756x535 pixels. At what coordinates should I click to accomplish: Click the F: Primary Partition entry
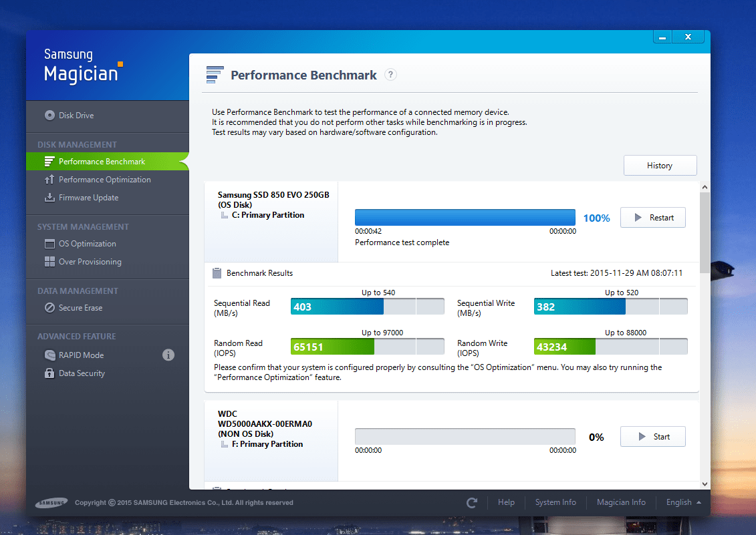[x=267, y=444]
